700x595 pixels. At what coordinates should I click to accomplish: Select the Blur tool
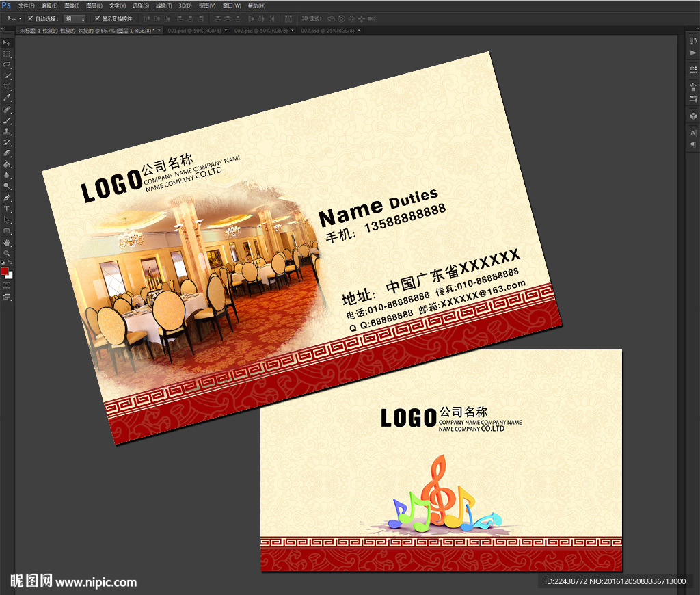tap(7, 175)
